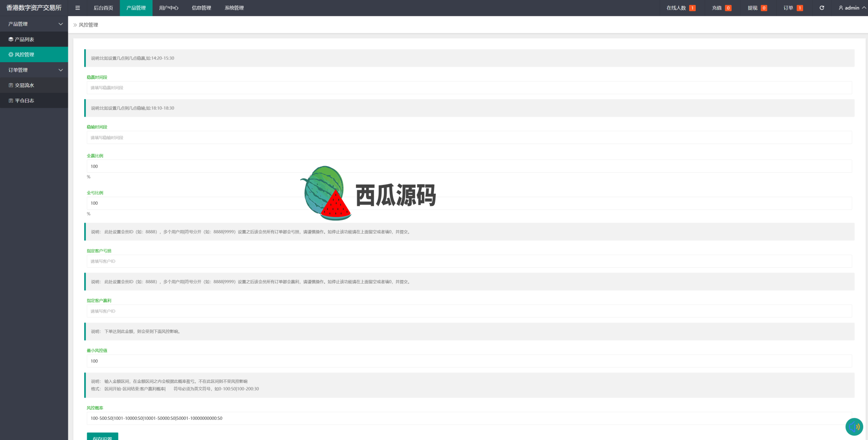Click the 平仓日志 sidebar icon
868x440 pixels.
pyautogui.click(x=11, y=101)
